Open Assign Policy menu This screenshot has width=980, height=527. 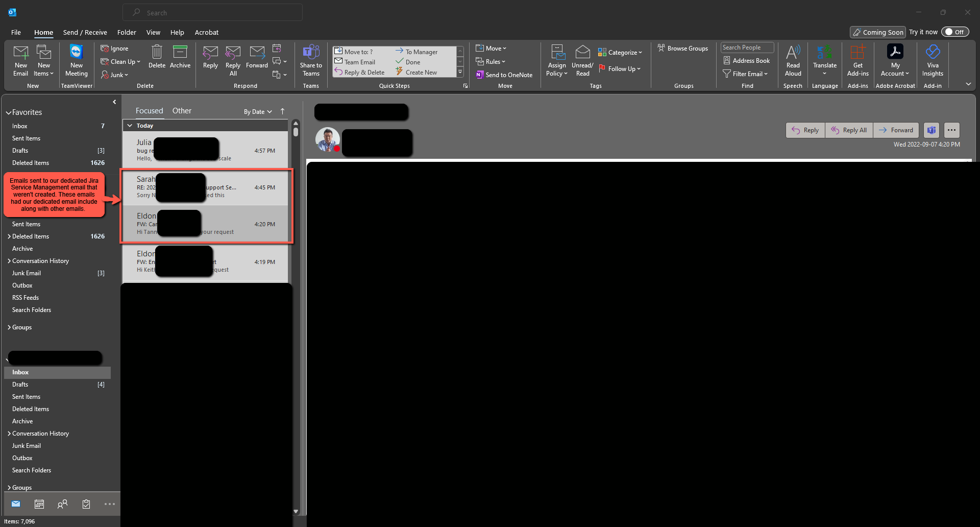point(557,60)
